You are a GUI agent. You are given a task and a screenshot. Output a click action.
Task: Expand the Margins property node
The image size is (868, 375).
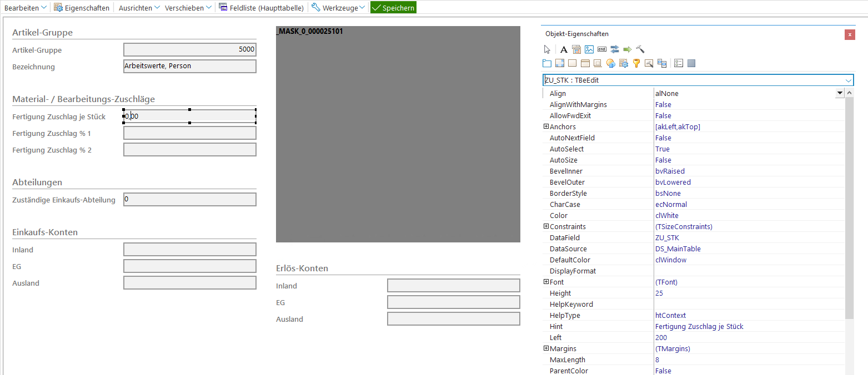546,348
